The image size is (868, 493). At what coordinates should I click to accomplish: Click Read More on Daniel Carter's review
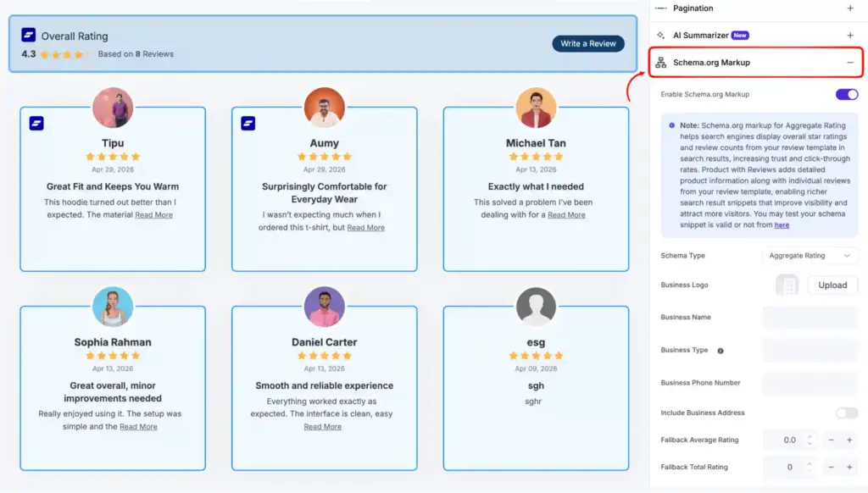pyautogui.click(x=323, y=427)
